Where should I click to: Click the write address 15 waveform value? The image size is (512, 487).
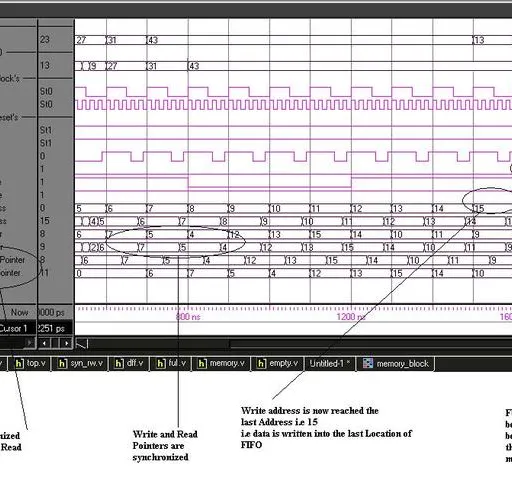pos(479,209)
